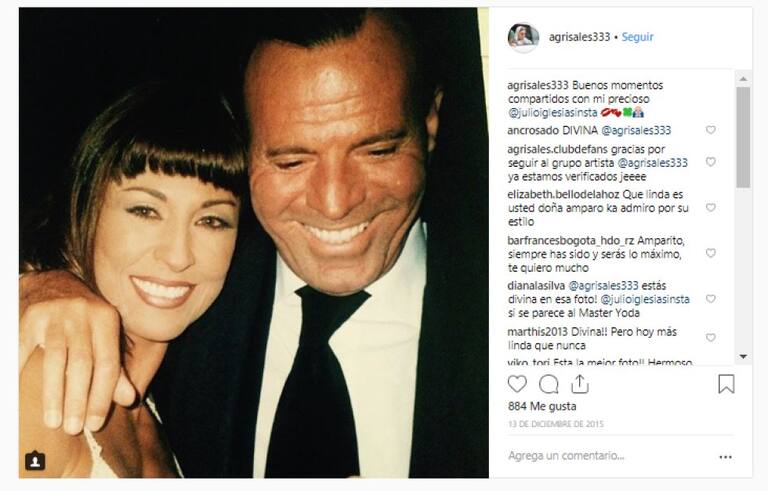Like dianalasilva's comment heart
This screenshot has width=768, height=491.
711,299
